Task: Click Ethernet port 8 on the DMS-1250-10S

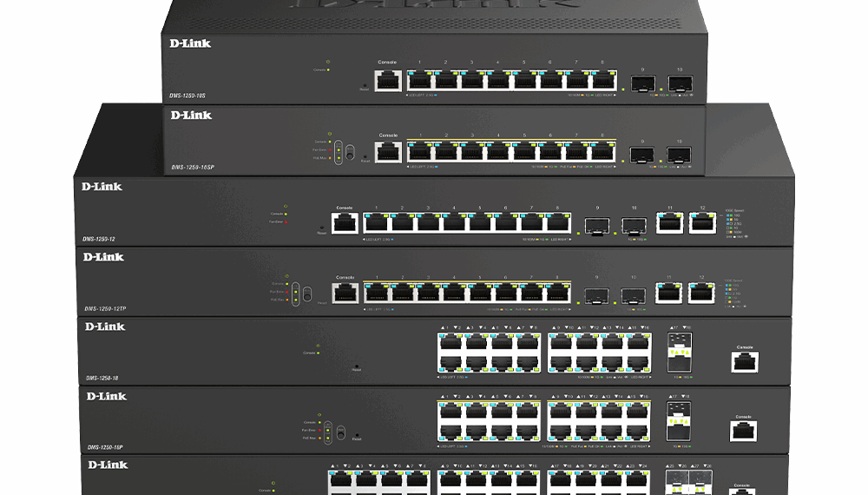Action: point(603,80)
